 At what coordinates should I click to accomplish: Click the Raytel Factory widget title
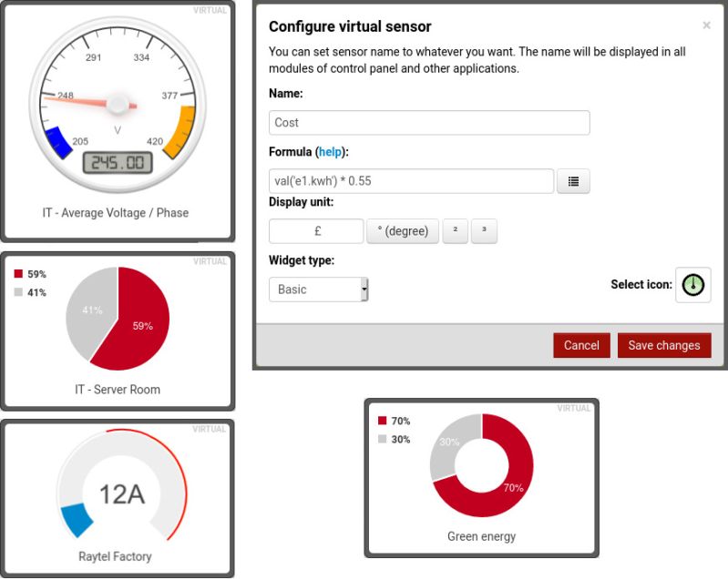[x=115, y=556]
